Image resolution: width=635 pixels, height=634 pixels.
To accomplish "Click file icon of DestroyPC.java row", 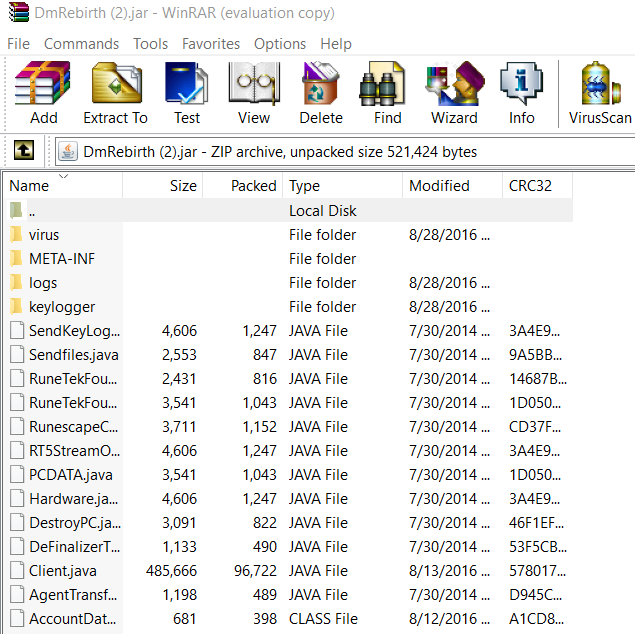I will pyautogui.click(x=17, y=522).
